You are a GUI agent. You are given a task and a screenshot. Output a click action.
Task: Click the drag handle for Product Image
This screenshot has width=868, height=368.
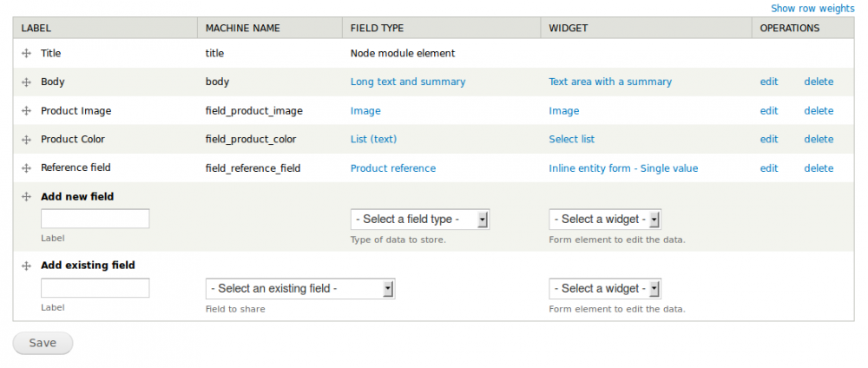[x=26, y=111]
